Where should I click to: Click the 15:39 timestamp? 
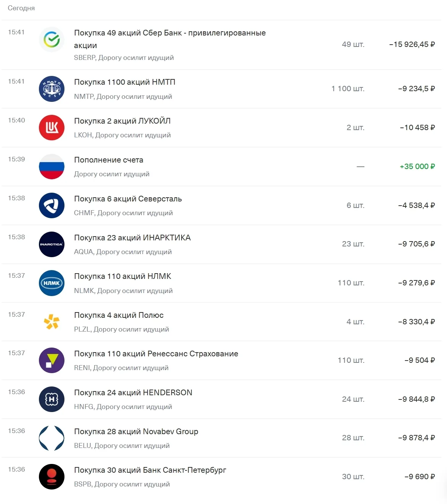pyautogui.click(x=16, y=159)
